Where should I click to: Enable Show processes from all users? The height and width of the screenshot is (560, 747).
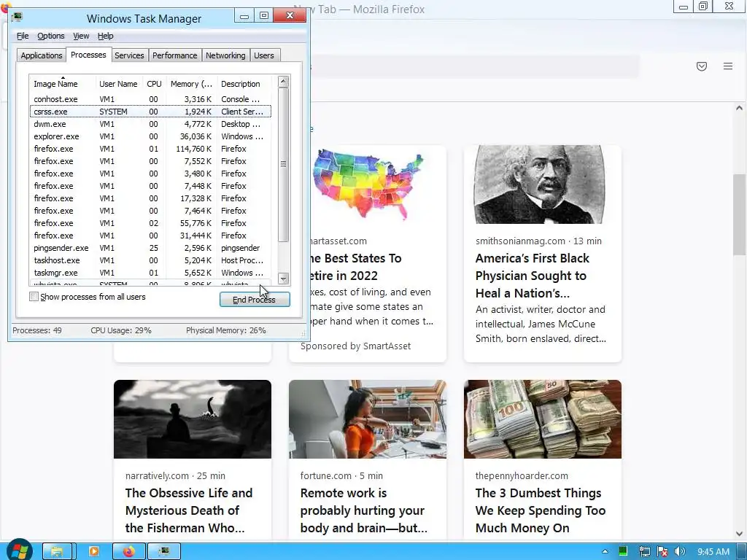coord(34,297)
